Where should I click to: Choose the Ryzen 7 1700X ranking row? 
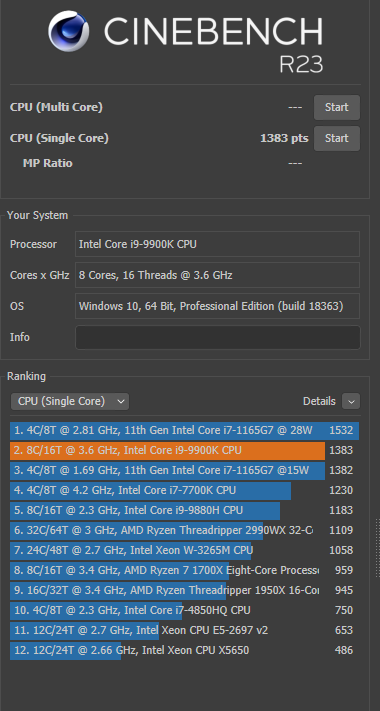pos(185,570)
